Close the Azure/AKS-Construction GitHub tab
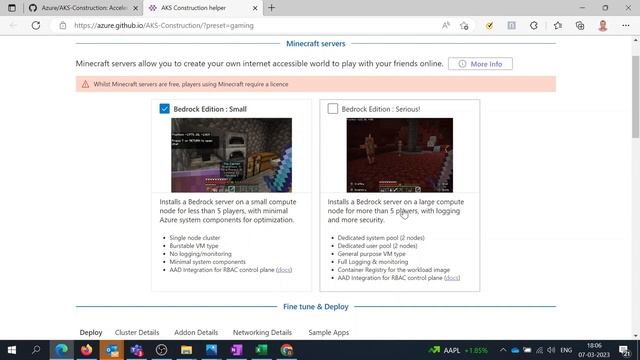Image resolution: width=640 pixels, height=360 pixels. (136, 8)
